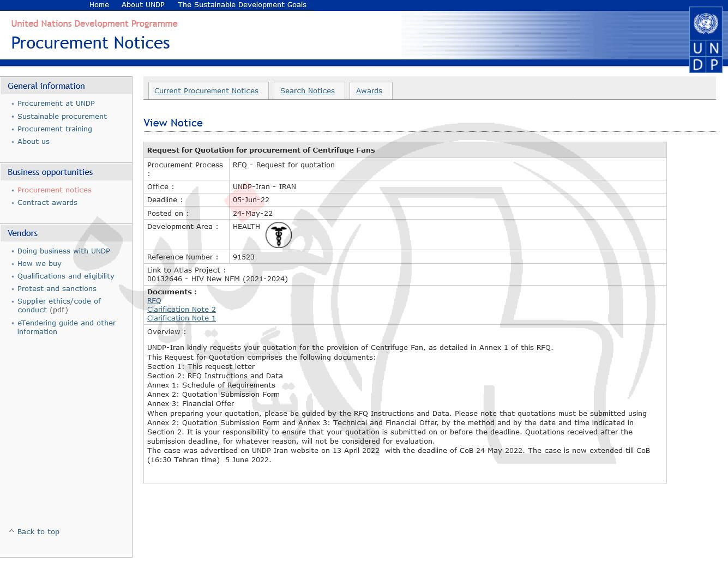The height and width of the screenshot is (587, 728).
Task: Click Atlas project 00132646 - HIV New NFM
Action: point(218,279)
